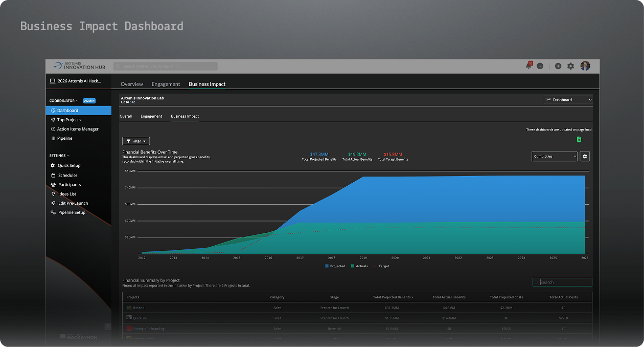This screenshot has height=347, width=644.
Task: Export chart data using the Excel icon
Action: tap(579, 139)
